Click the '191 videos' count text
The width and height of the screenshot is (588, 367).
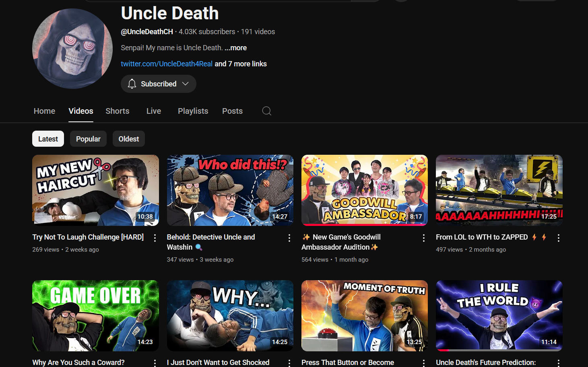click(258, 32)
